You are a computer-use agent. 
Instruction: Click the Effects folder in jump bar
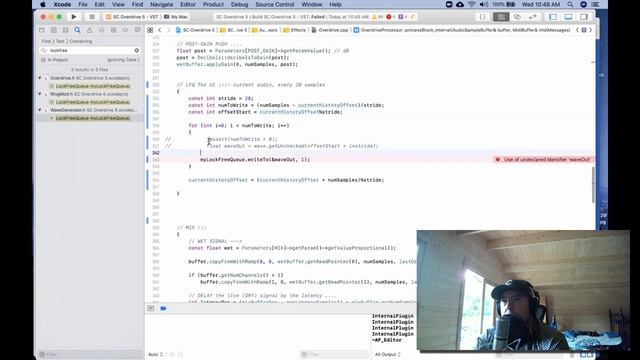coord(294,30)
